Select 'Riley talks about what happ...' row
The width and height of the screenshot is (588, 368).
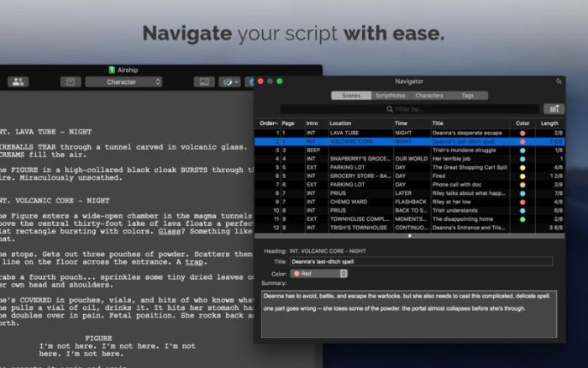410,193
